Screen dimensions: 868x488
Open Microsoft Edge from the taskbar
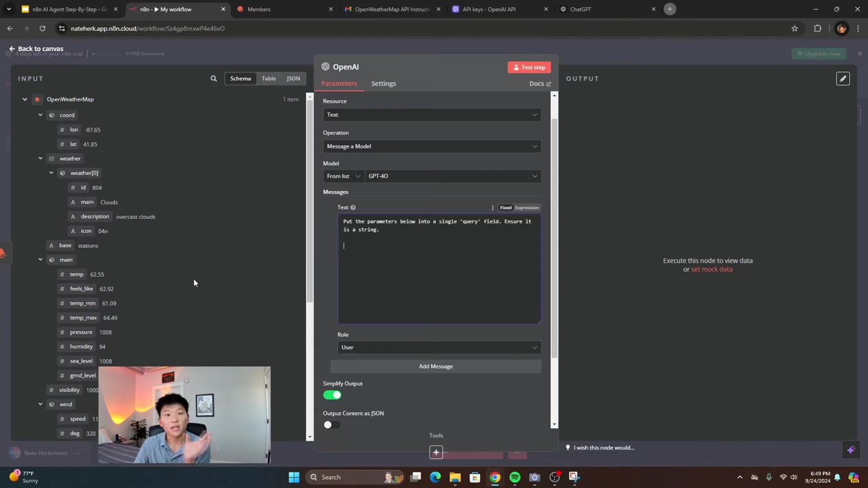[x=435, y=477]
